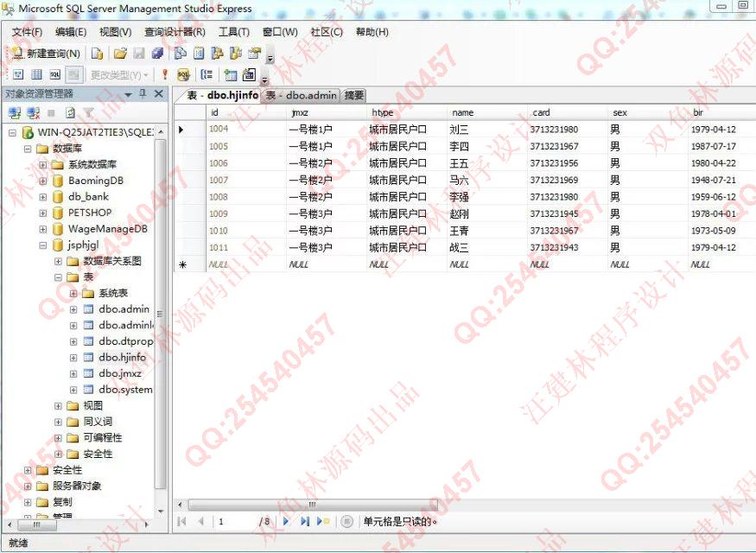This screenshot has height=553, width=756.
Task: Click the add table icon
Action: pos(231,74)
